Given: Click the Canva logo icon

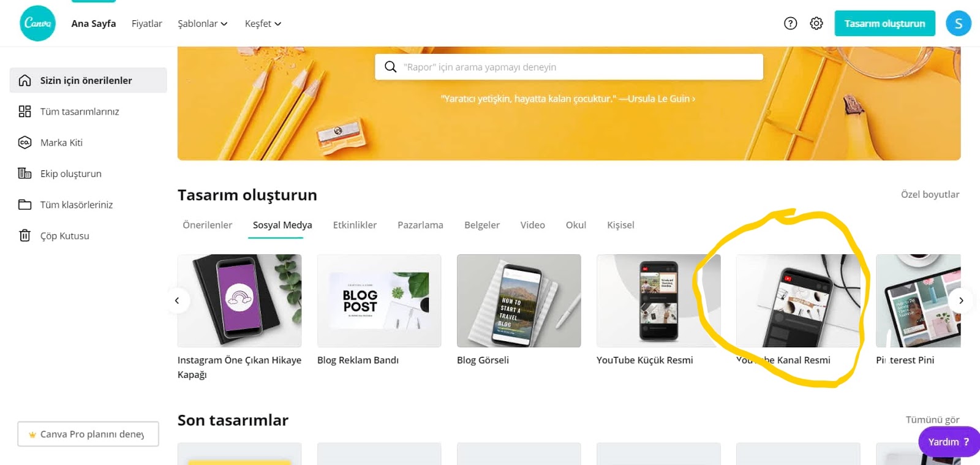Looking at the screenshot, I should point(37,23).
